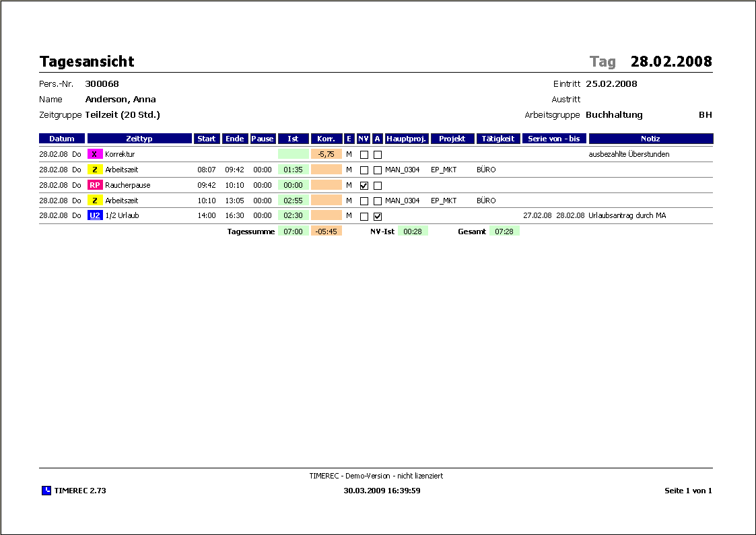Enable the NV checkbox in the Korrektur row

coord(364,155)
